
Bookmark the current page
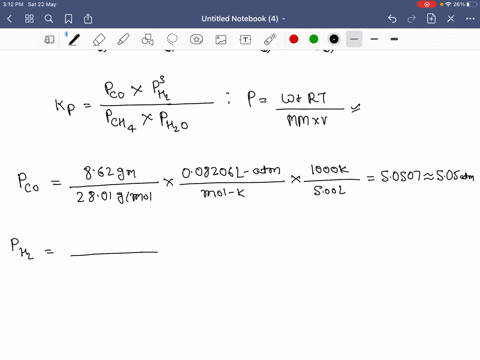68,19
